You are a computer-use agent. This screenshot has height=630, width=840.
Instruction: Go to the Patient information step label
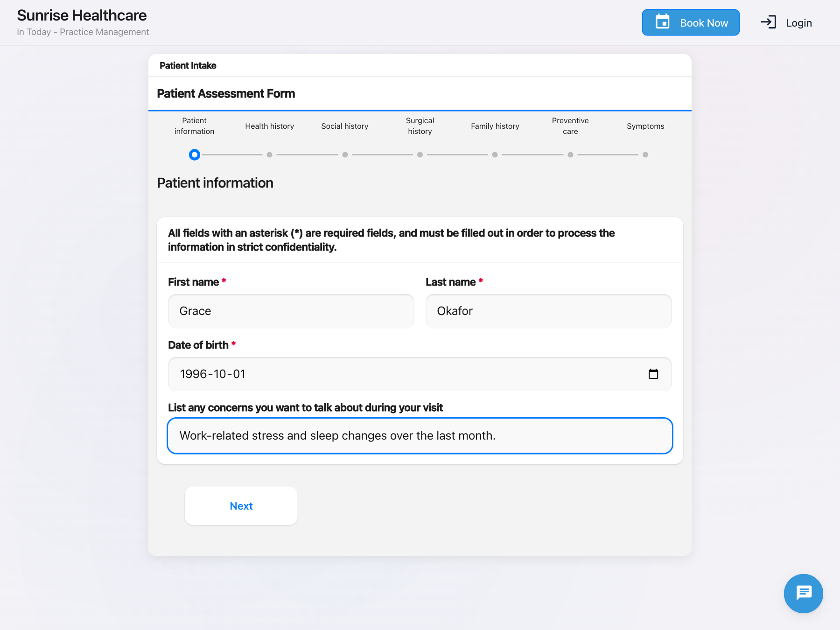tap(195, 126)
